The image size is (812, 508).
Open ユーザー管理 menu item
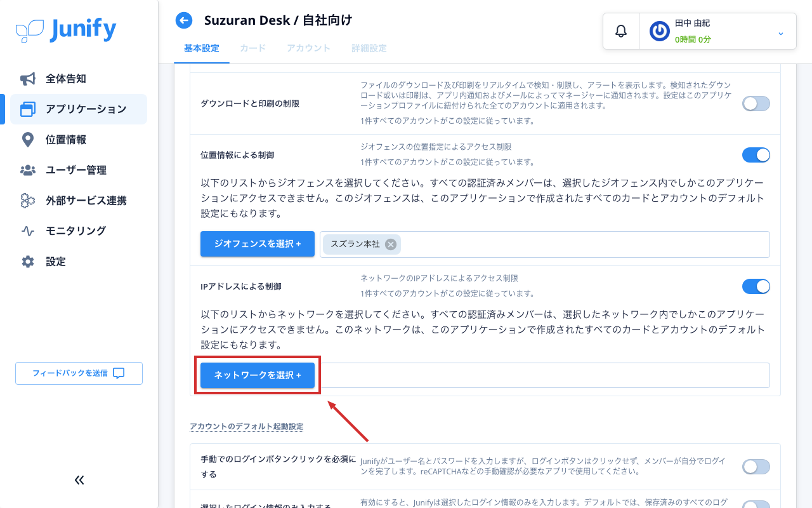click(x=79, y=170)
